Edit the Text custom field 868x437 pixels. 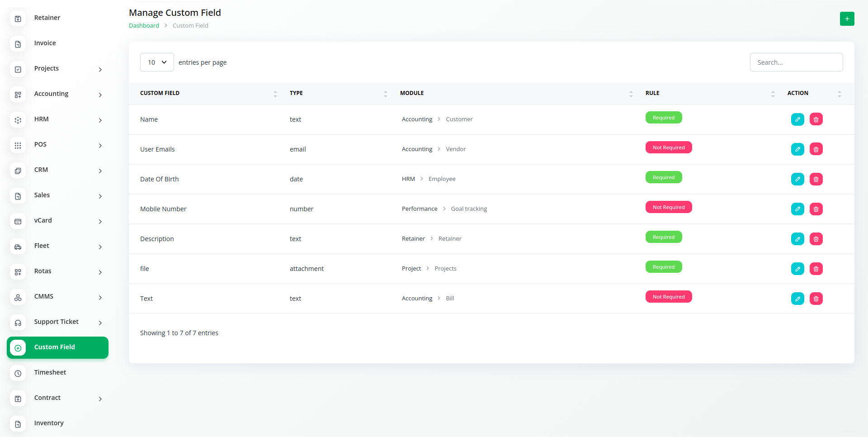tap(797, 299)
